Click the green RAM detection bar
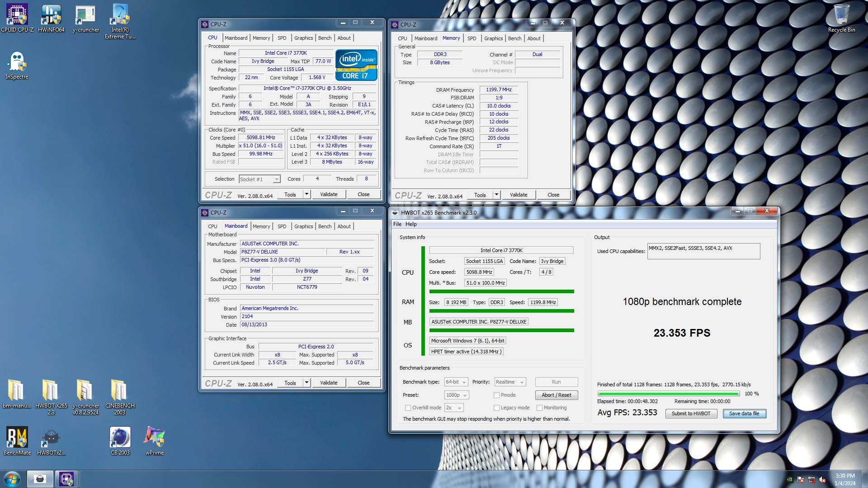The height and width of the screenshot is (488, 868). coord(501,311)
